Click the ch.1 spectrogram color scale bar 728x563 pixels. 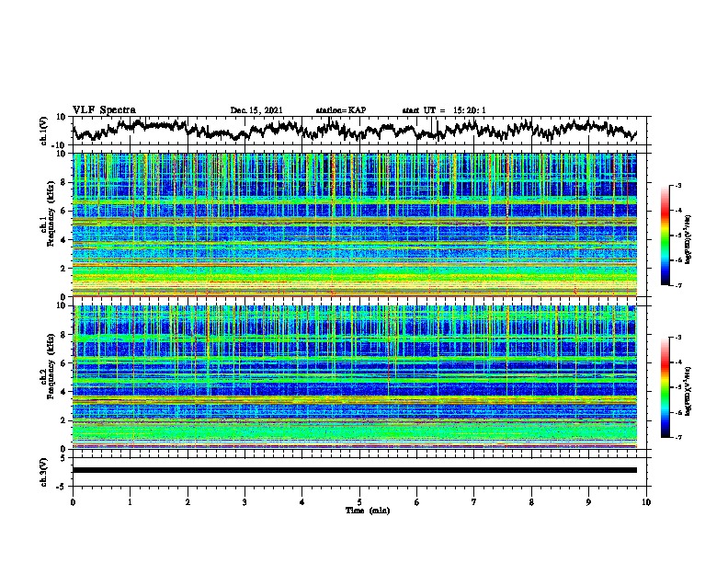pyautogui.click(x=665, y=236)
